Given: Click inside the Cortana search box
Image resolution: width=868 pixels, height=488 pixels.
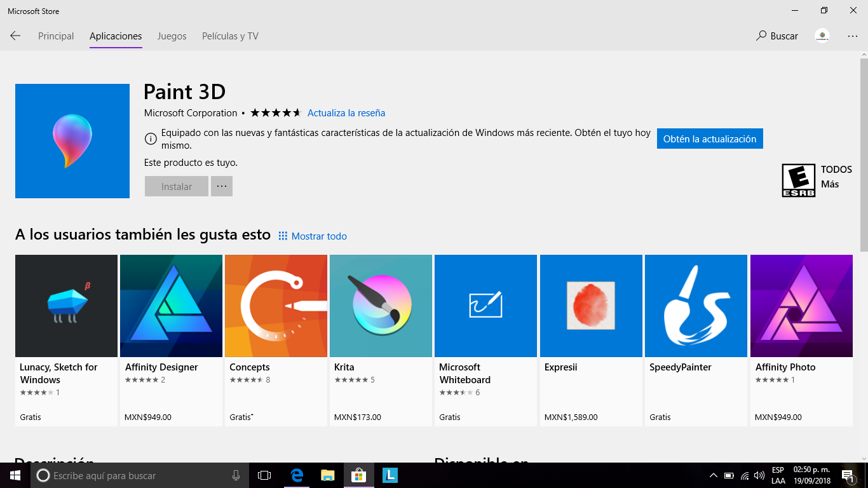Looking at the screenshot, I should coord(140,475).
